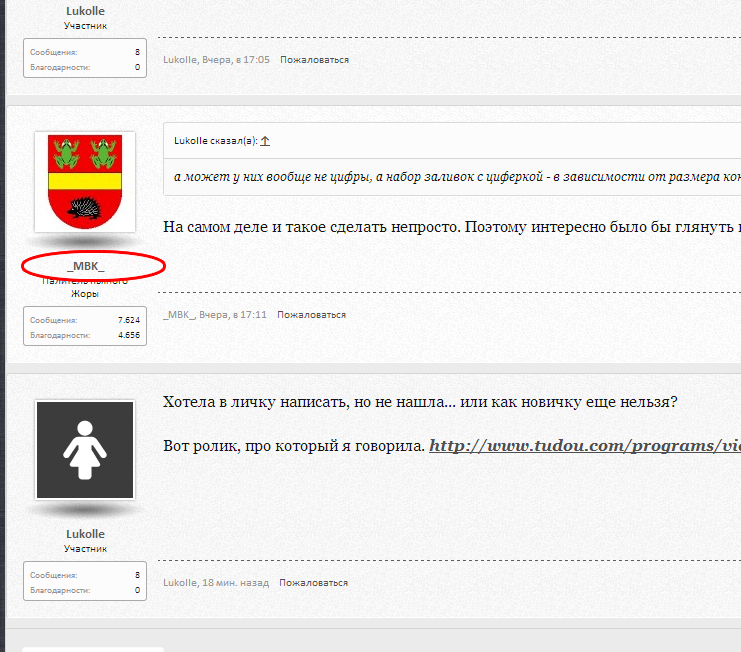
Task: Open the _MBK_ coat of arms avatar
Action: pos(85,182)
